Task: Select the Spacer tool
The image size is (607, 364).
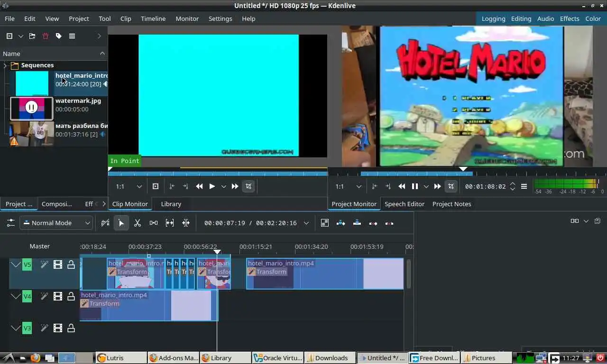Action: pos(154,223)
